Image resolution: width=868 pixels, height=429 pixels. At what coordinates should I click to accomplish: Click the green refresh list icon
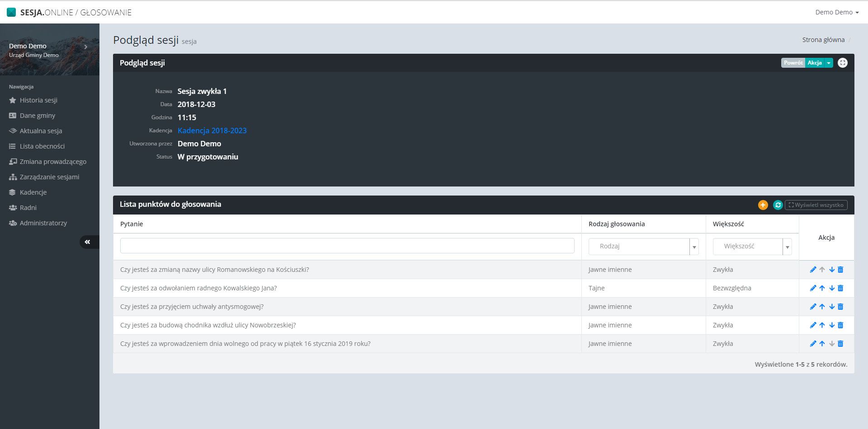[x=778, y=205]
